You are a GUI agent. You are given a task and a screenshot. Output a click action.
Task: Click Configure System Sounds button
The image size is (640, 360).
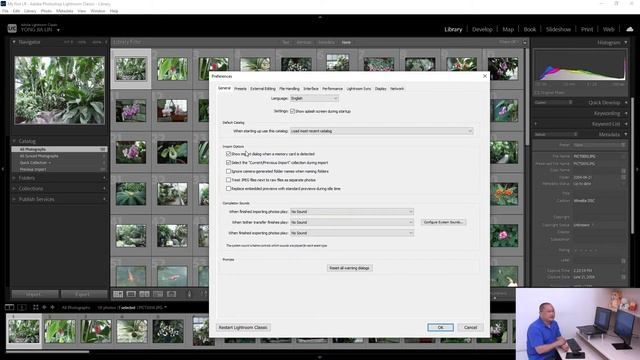click(x=443, y=222)
